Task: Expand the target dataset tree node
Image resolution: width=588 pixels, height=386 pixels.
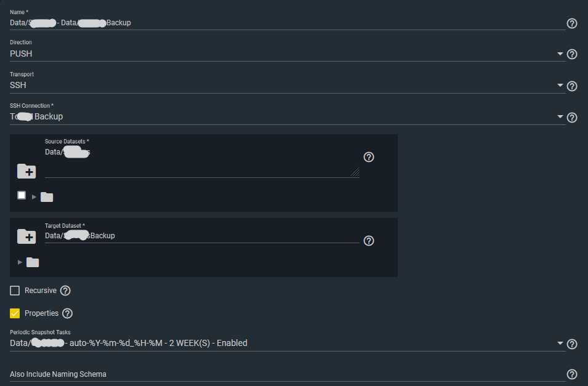Action: [20, 262]
